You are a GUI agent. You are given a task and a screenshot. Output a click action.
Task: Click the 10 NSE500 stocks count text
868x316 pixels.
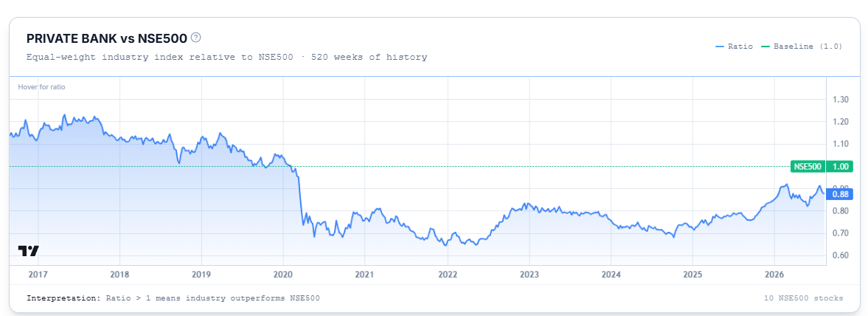tap(804, 298)
